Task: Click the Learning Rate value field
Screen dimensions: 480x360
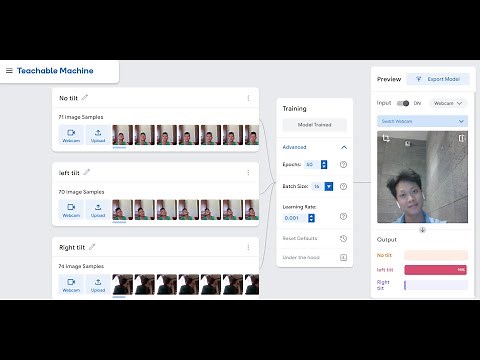Action: pos(295,218)
